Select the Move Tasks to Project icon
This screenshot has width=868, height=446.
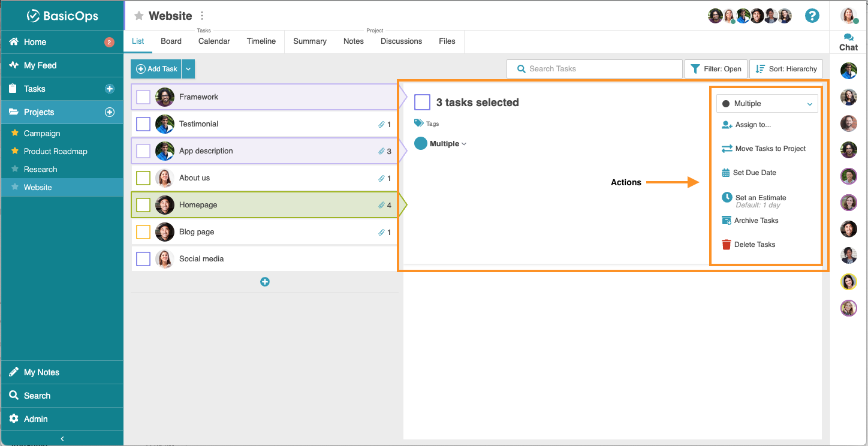coord(727,149)
